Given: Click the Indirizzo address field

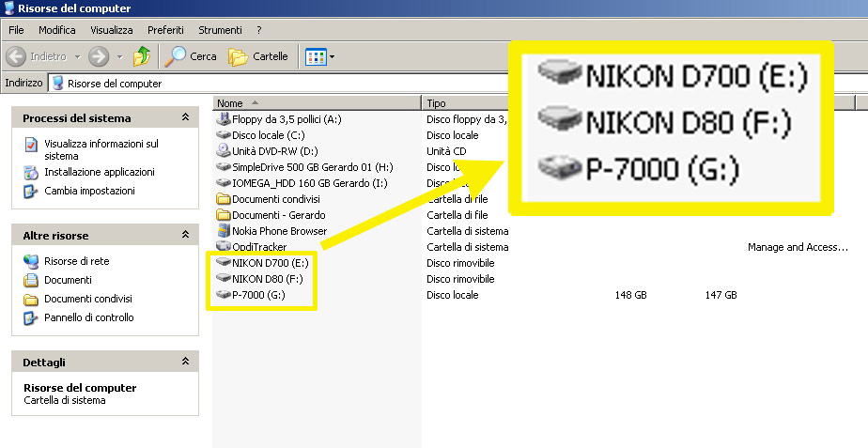Looking at the screenshot, I should pyautogui.click(x=457, y=83).
